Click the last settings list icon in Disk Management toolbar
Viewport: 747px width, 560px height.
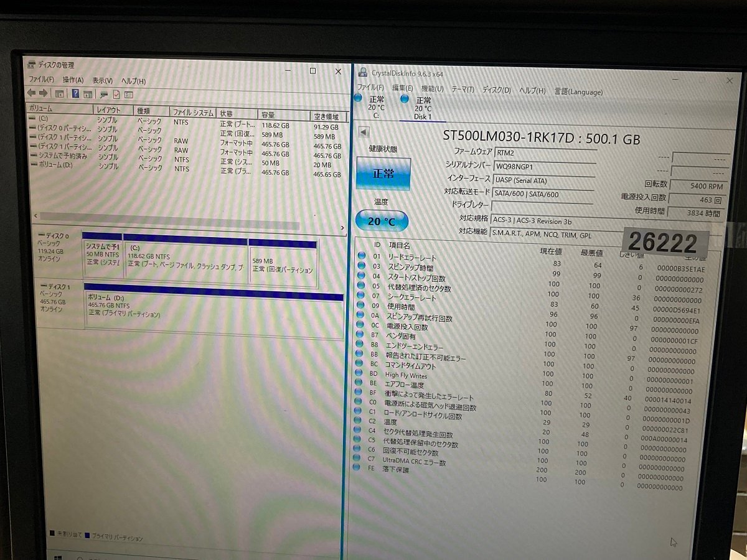click(x=129, y=95)
